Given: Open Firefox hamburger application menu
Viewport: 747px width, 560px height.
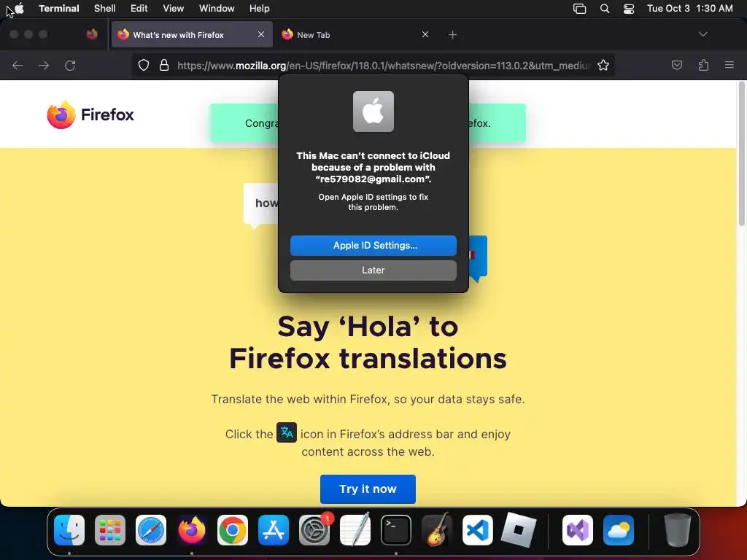Looking at the screenshot, I should pos(729,65).
